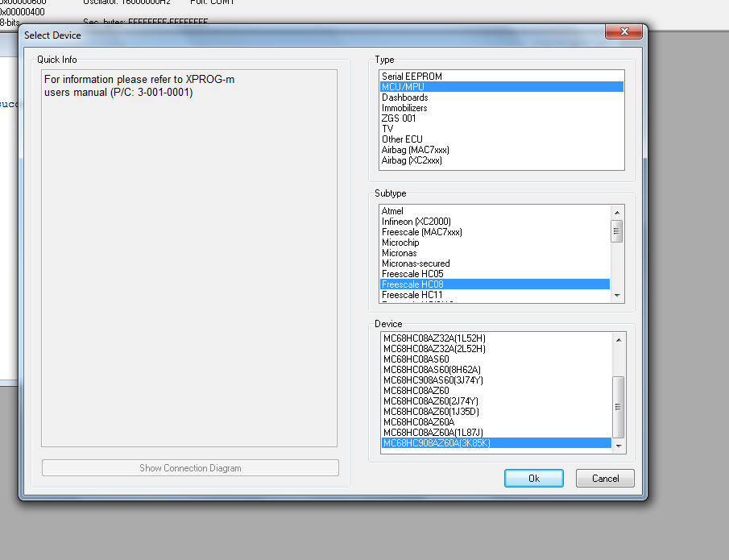Select TV in Type list

coord(502,129)
